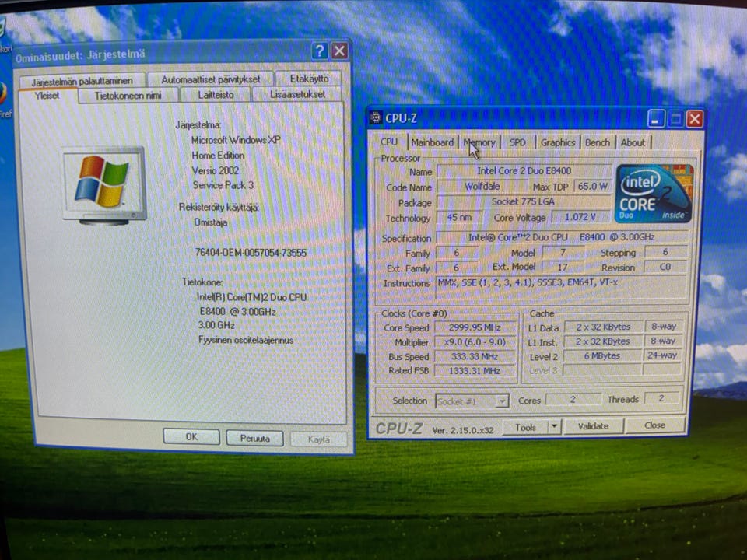Click the Name field showing Intel Core 2 Duo E8400
Image resolution: width=747 pixels, height=560 pixels.
(x=524, y=171)
